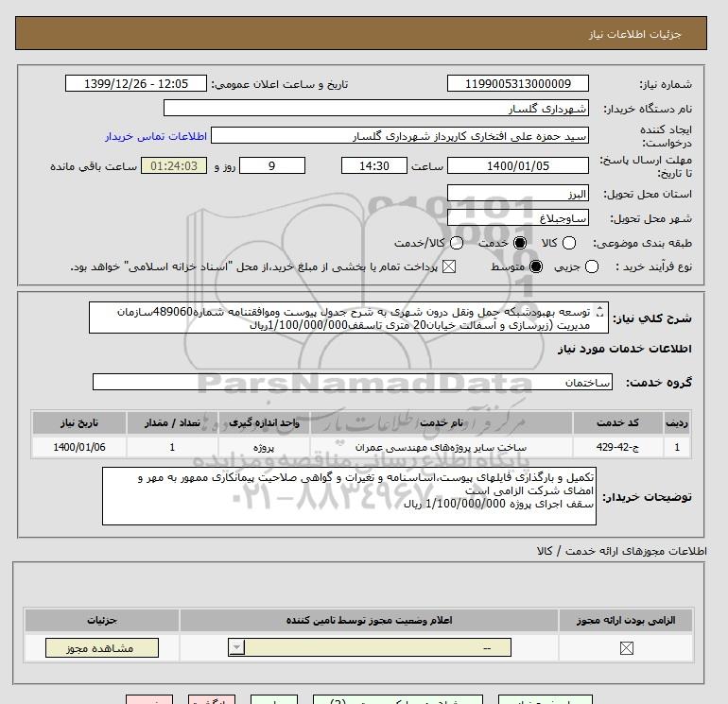Click the اطلاعات خدمات مورد نیاز heading

pos(624,349)
